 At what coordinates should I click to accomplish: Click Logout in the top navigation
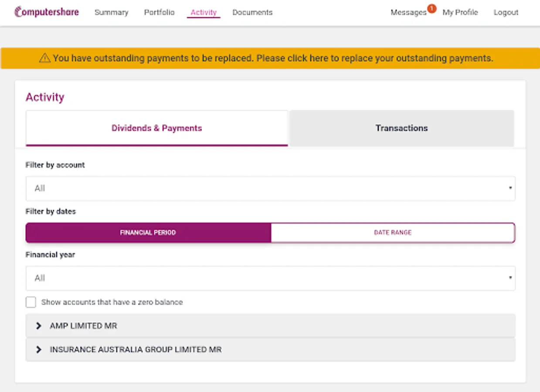click(506, 12)
